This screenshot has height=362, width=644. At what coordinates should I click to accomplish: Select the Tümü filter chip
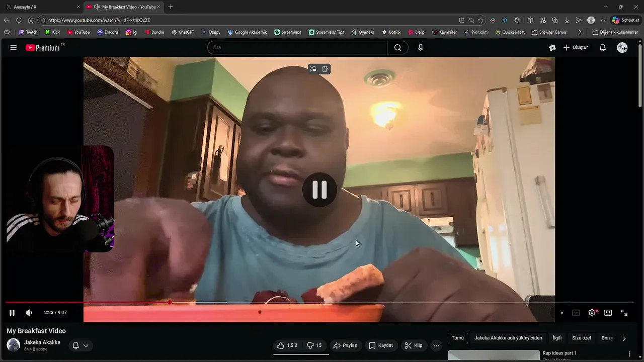pyautogui.click(x=457, y=338)
